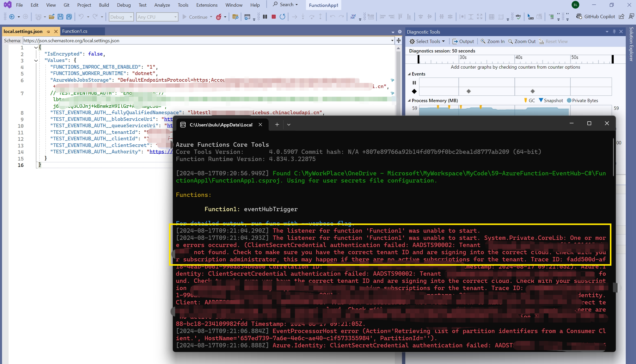The width and height of the screenshot is (636, 364).
Task: Click the Save All icon
Action: point(69,17)
